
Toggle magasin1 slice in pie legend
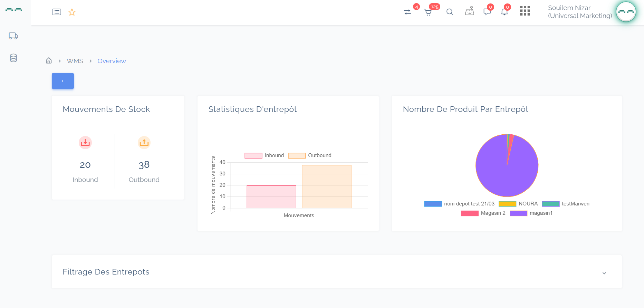click(531, 213)
